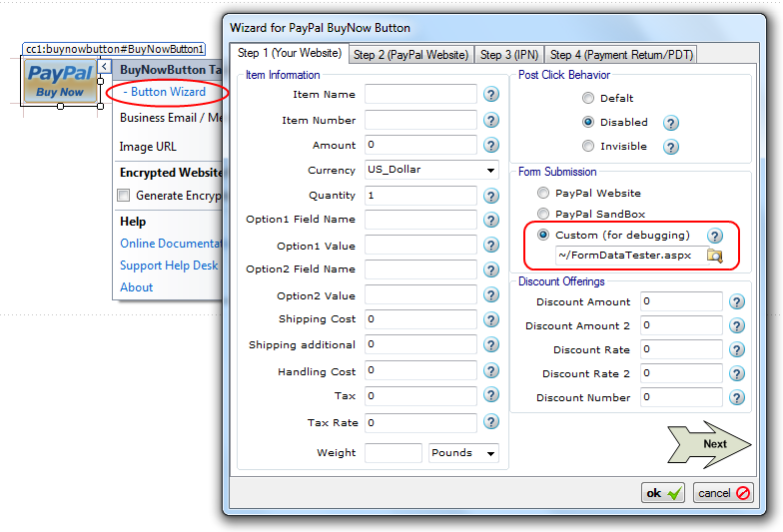Click help icon beside Currency dropdown

(491, 171)
